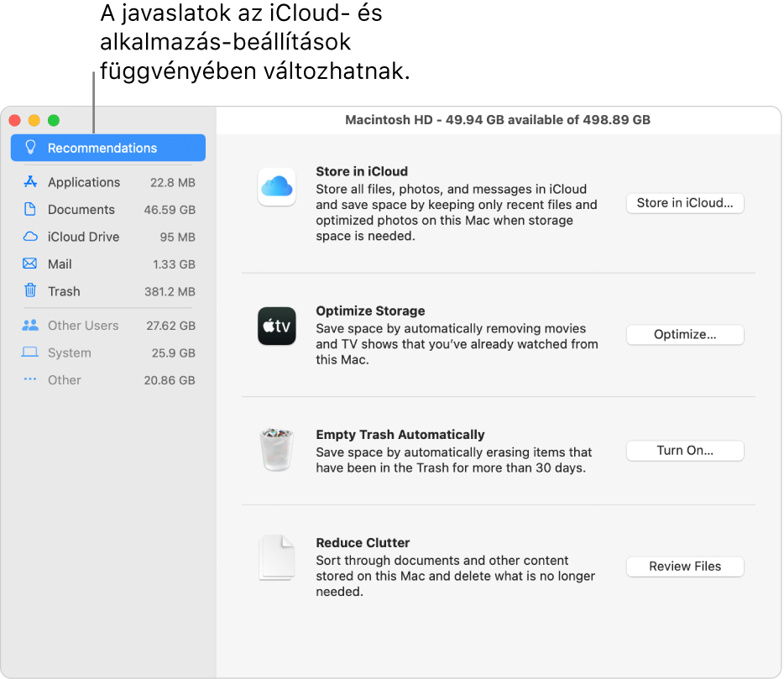Click the Reduce Clutter heading
Image resolution: width=784 pixels, height=679 pixels.
(x=363, y=543)
